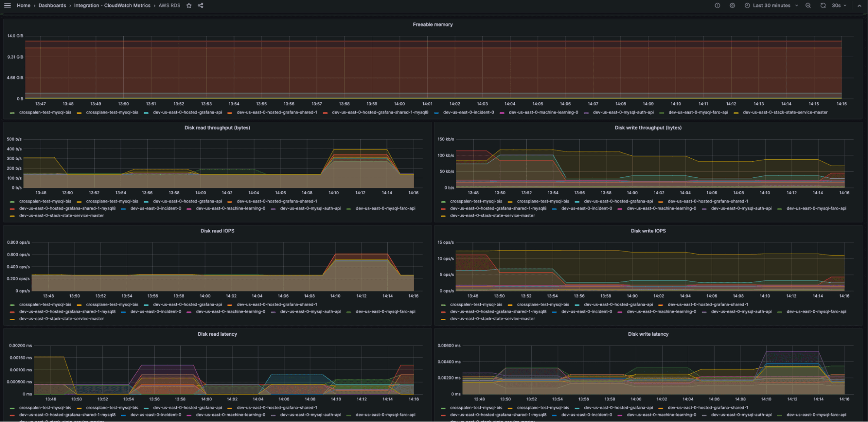Open Integration - CloudWatch Metrics breadcrumb entry
The image size is (868, 422).
[x=112, y=5]
